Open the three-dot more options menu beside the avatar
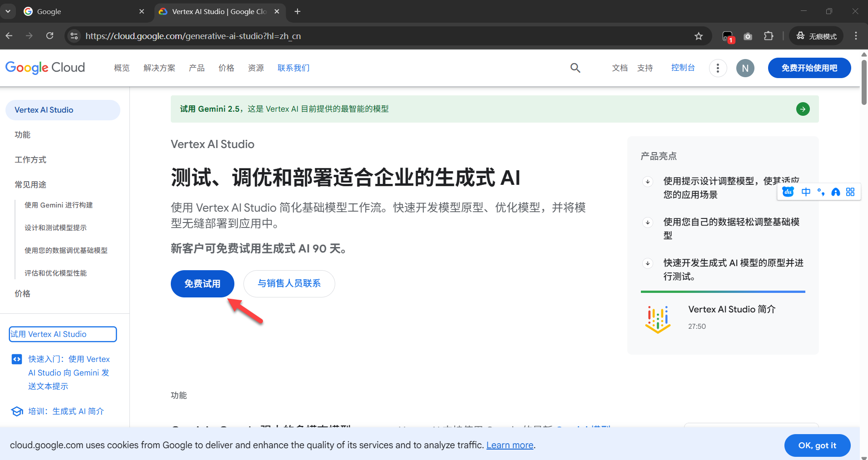The height and width of the screenshot is (460, 868). [x=718, y=68]
